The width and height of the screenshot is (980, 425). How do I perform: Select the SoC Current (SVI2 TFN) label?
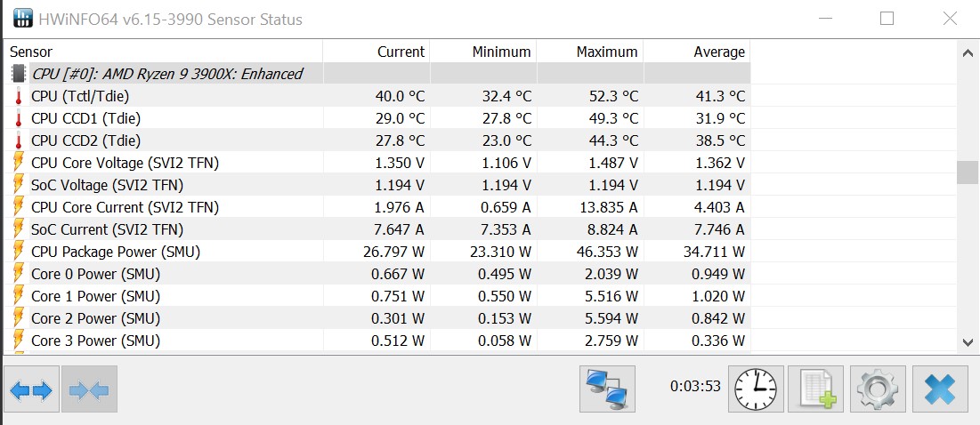pyautogui.click(x=108, y=229)
